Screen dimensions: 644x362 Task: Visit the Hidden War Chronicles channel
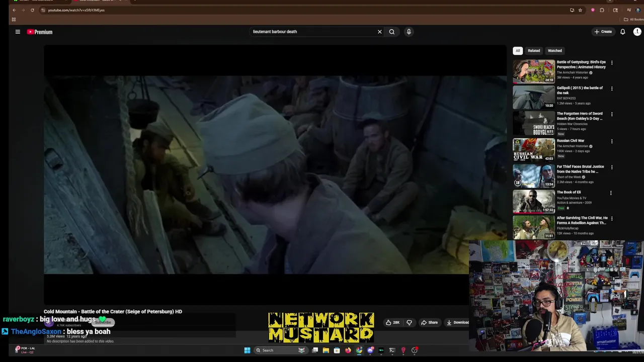pos(572,124)
